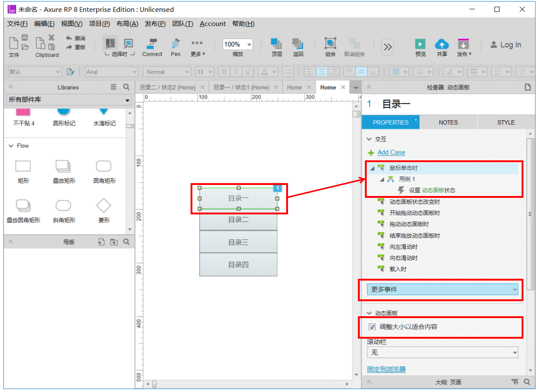Switch to the NOTES tab
The width and height of the screenshot is (540, 392).
[x=448, y=122]
